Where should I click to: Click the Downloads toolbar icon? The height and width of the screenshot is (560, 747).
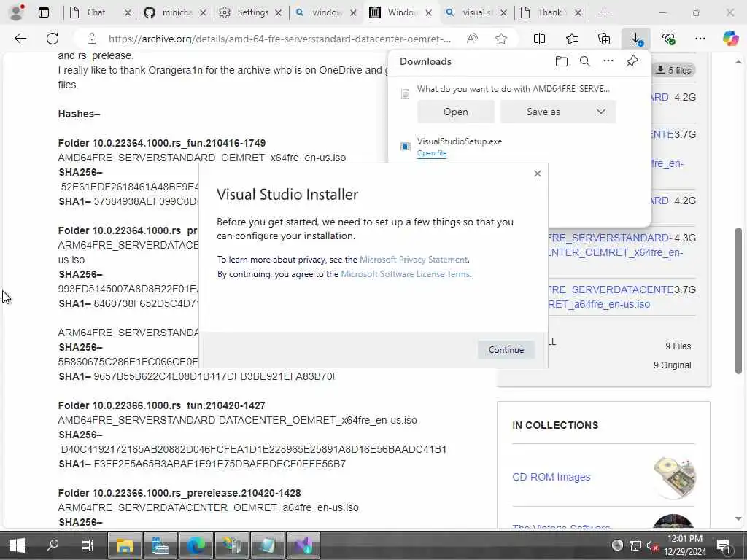pyautogui.click(x=636, y=39)
